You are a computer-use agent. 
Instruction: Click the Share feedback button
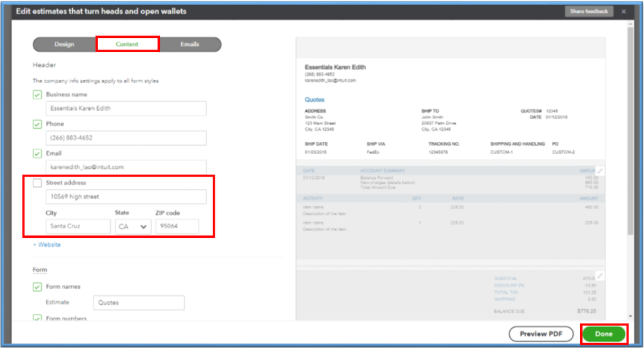589,12
